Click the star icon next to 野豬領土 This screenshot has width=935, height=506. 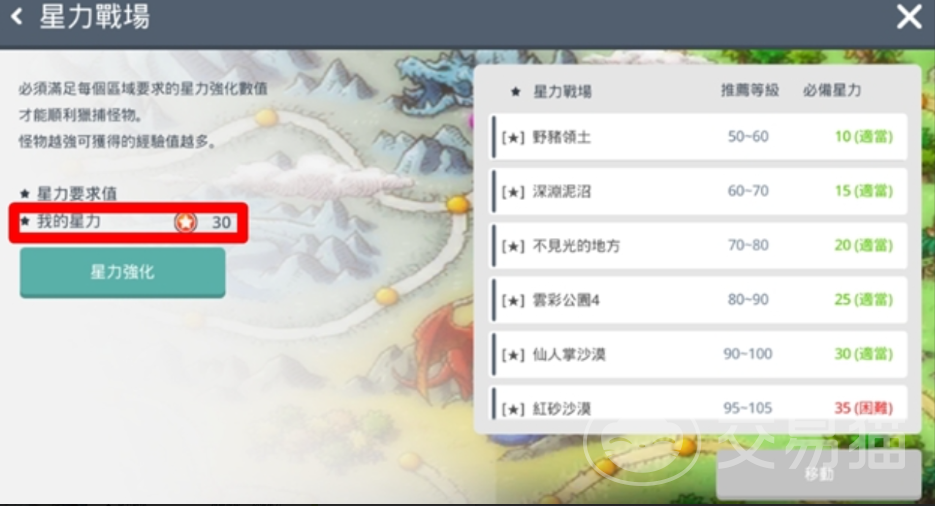pos(513,138)
